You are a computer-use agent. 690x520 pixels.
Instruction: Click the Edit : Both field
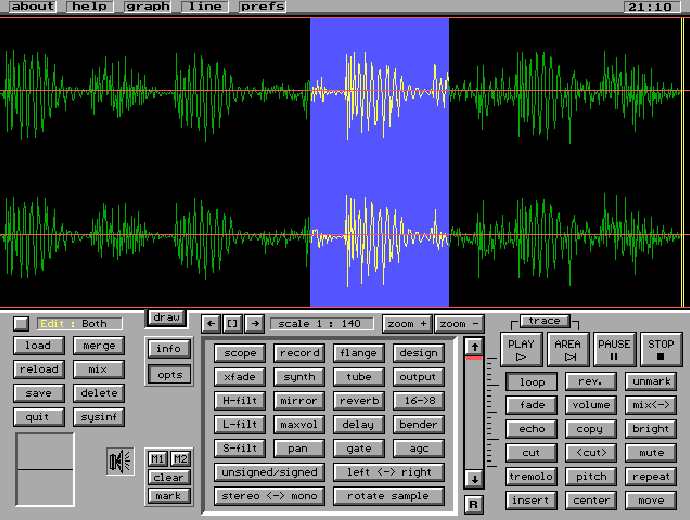80,324
